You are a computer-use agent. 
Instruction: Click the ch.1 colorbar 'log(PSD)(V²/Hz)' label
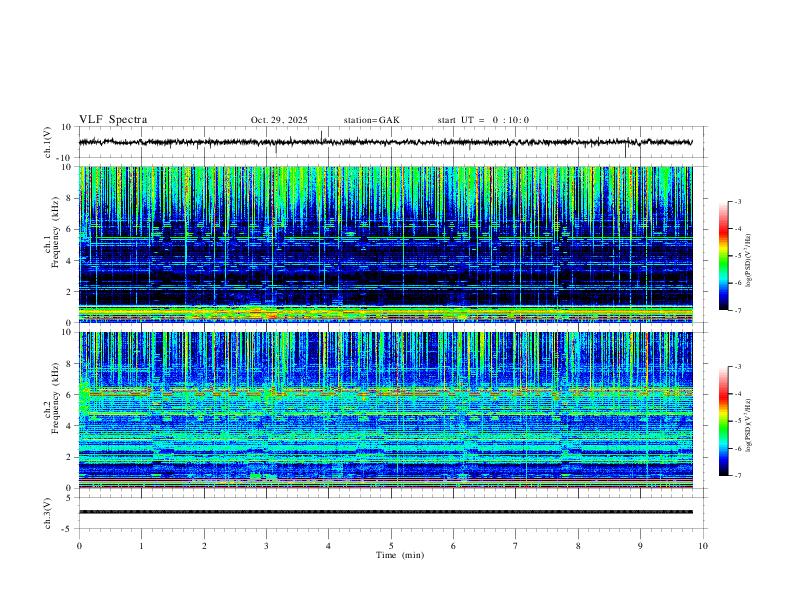point(749,261)
